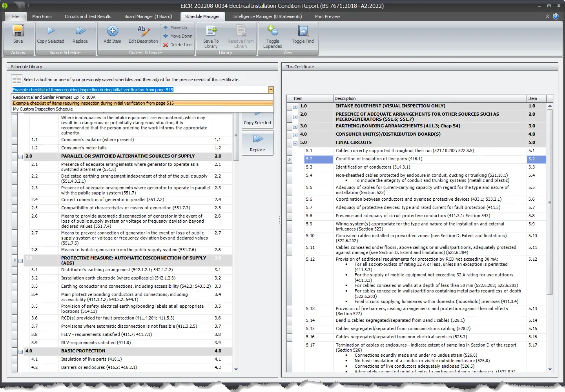
Task: Open the schedule library combo box dropdown
Action: (270, 89)
